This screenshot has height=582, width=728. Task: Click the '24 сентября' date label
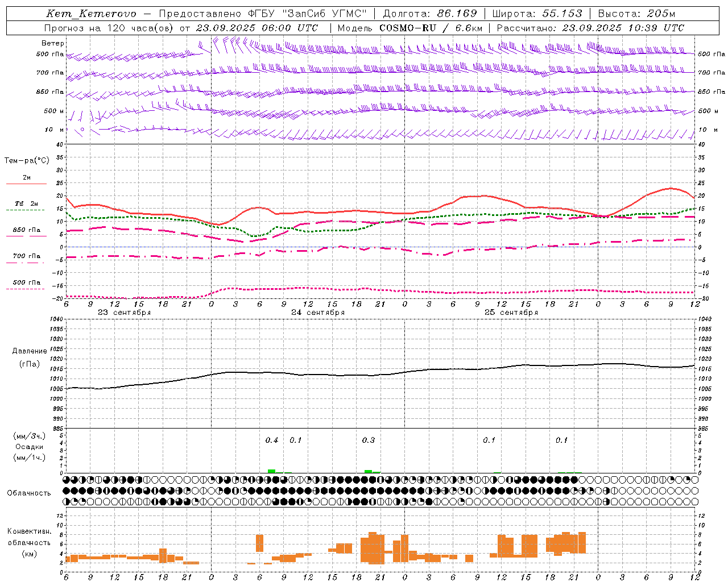tap(318, 313)
